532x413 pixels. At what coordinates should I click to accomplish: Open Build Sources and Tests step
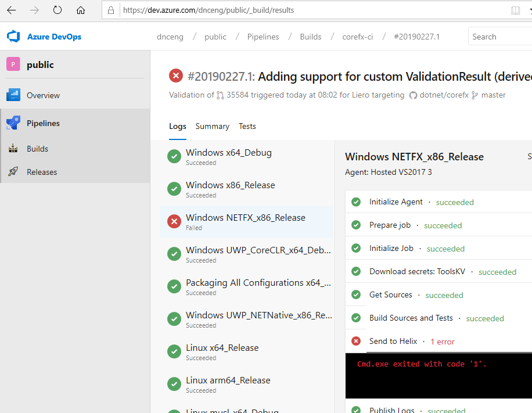438,318
